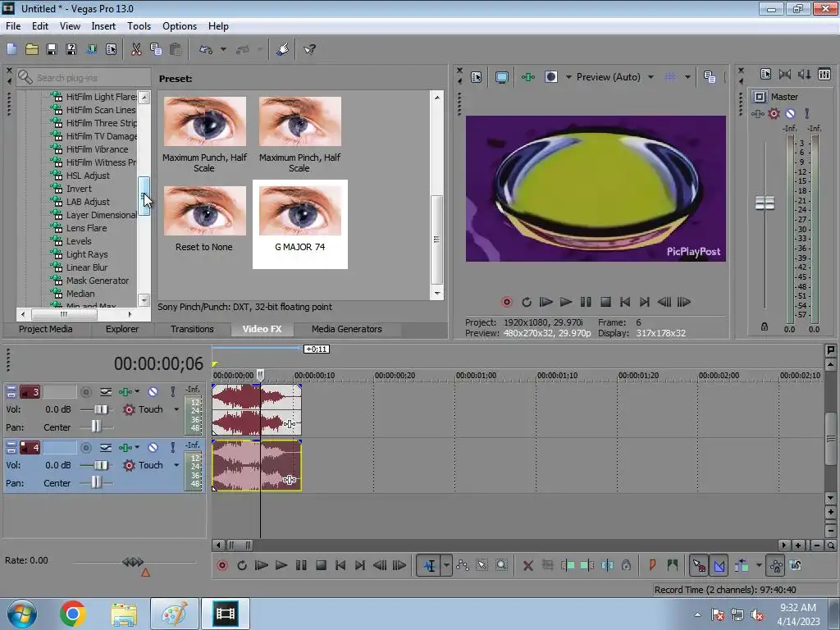Mute the Master bus output
Viewport: 840px width, 630px height.
pyautogui.click(x=790, y=113)
